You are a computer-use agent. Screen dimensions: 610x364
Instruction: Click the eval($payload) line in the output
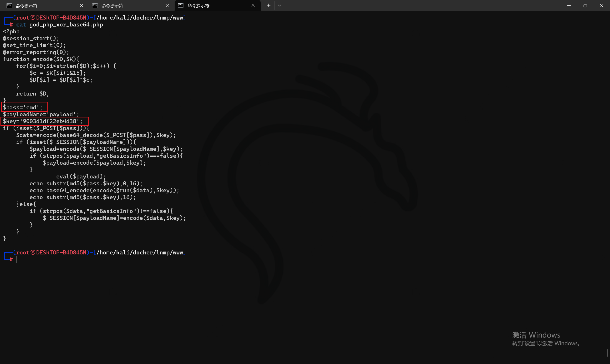click(x=81, y=177)
